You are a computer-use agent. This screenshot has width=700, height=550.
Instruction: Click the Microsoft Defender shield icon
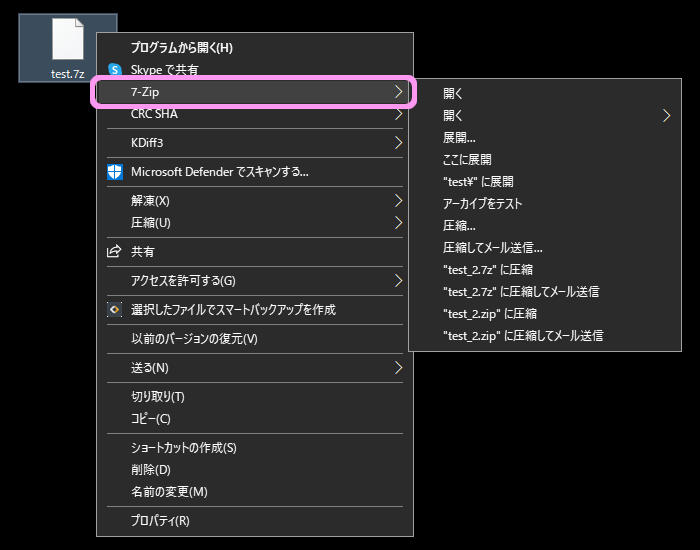pyautogui.click(x=115, y=172)
